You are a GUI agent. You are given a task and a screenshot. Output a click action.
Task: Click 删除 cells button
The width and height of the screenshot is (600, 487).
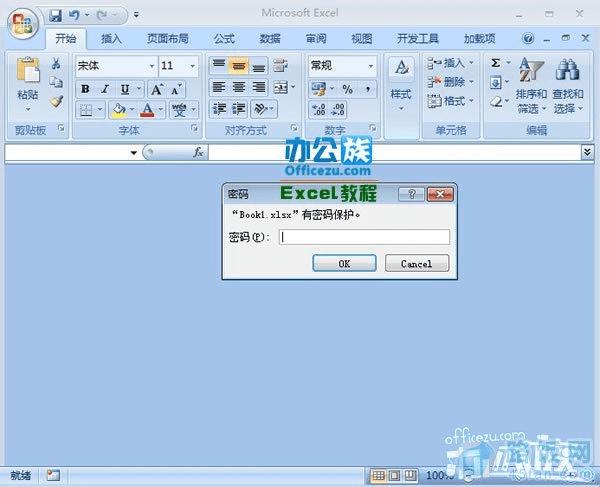(450, 81)
